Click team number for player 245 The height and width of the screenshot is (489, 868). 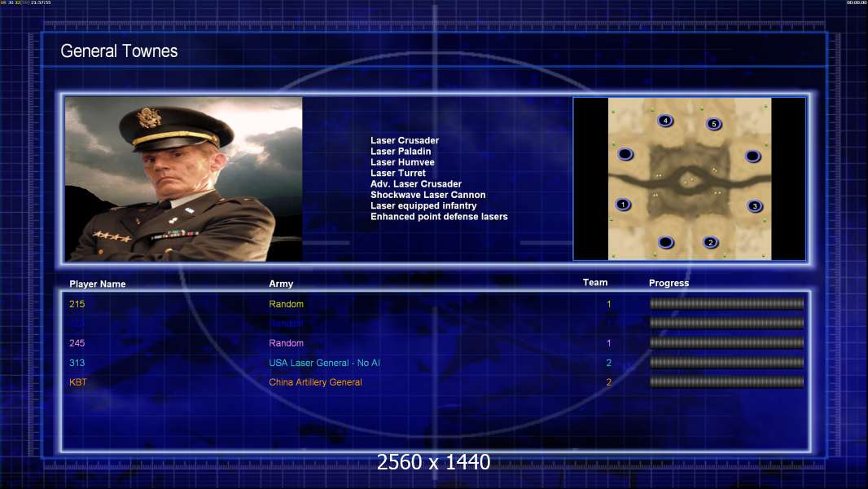tap(609, 343)
